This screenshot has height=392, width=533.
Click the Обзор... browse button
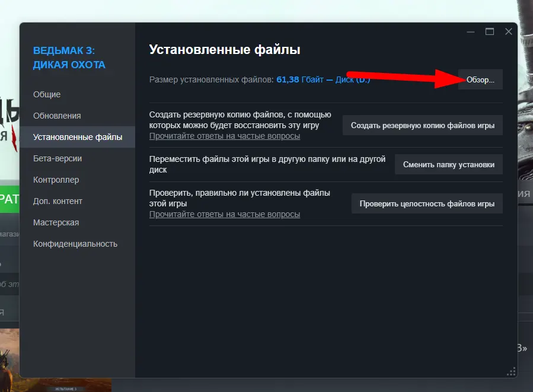click(480, 79)
